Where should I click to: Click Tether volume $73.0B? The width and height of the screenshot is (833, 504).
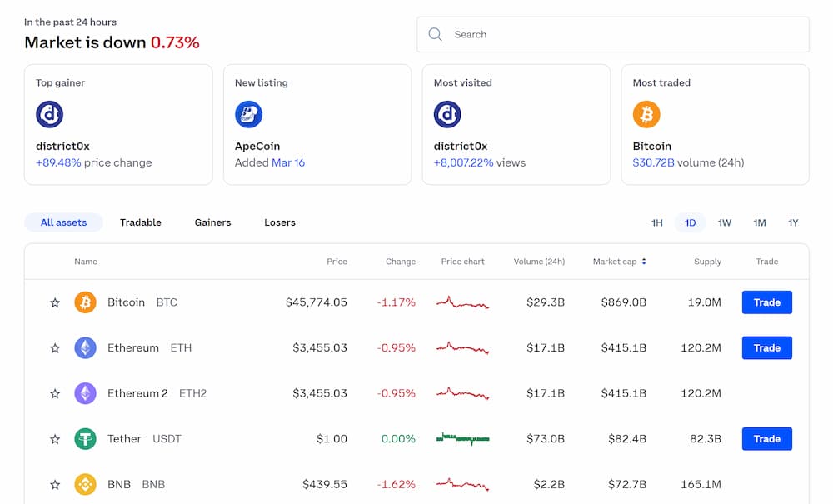[546, 439]
